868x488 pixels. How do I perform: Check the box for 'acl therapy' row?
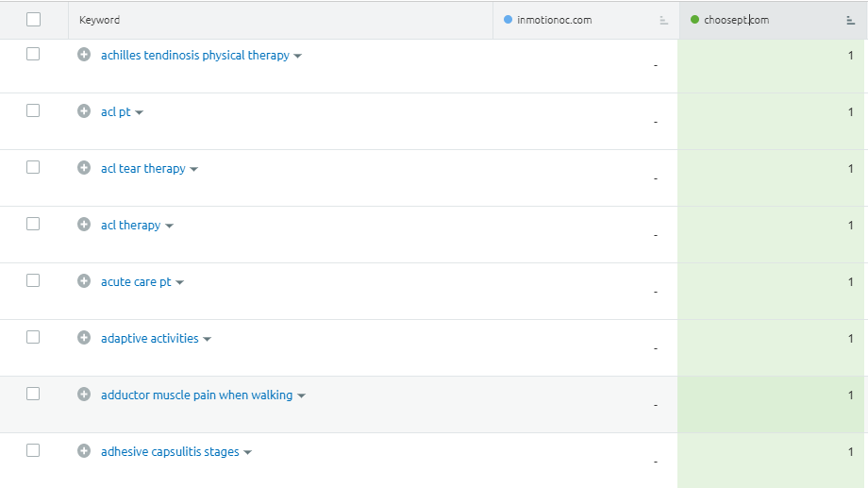point(33,224)
